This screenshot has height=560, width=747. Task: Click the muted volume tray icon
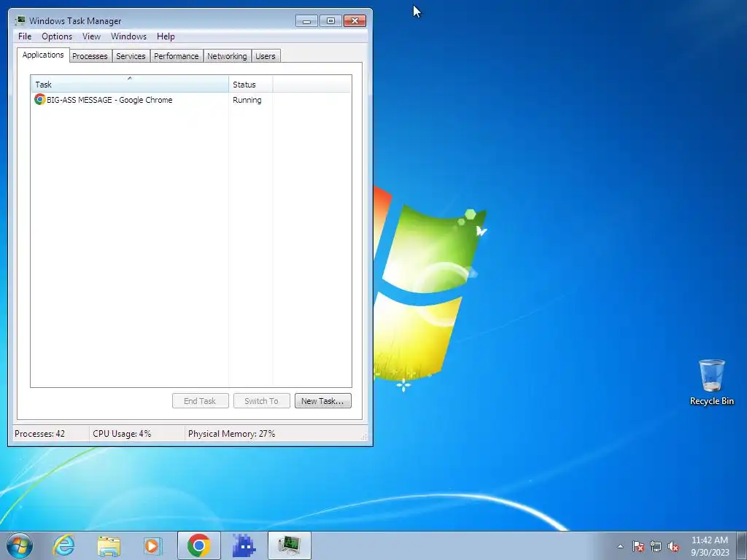673,546
